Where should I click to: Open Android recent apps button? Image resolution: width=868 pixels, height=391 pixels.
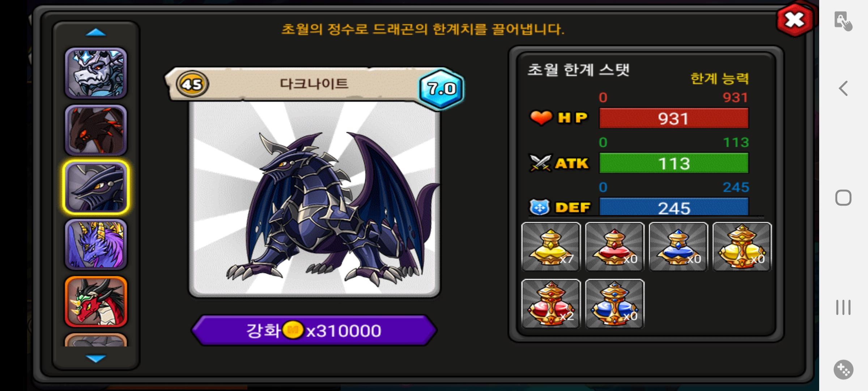[843, 307]
